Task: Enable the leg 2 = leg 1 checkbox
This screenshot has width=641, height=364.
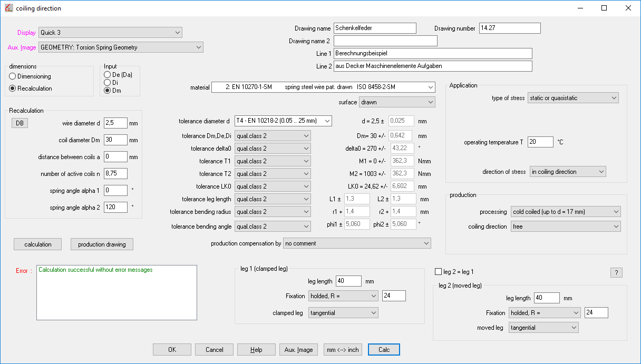Action: pos(438,272)
